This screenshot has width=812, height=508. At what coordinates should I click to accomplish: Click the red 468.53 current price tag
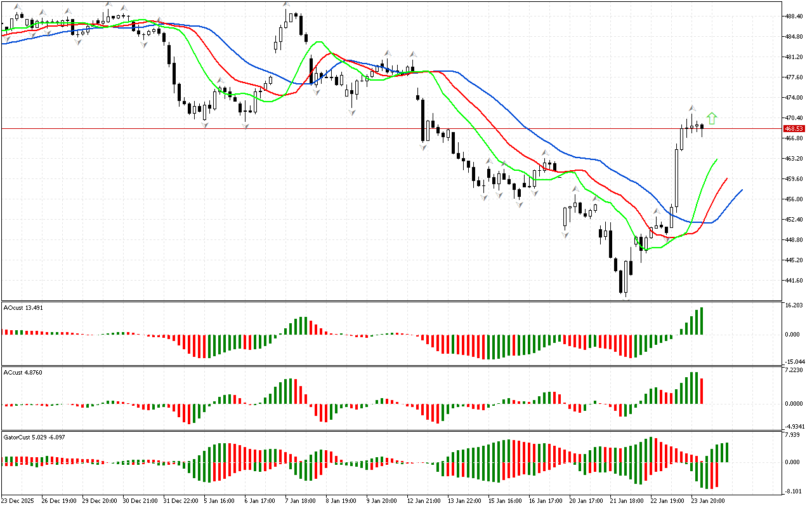click(x=794, y=128)
